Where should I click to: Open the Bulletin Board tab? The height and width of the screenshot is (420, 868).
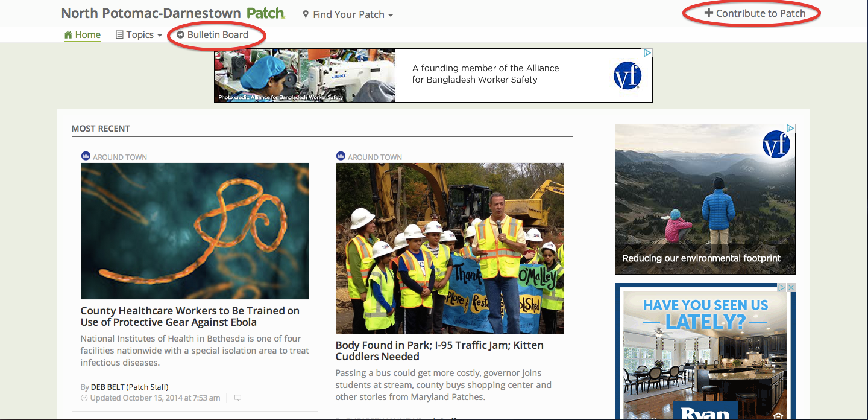(217, 35)
